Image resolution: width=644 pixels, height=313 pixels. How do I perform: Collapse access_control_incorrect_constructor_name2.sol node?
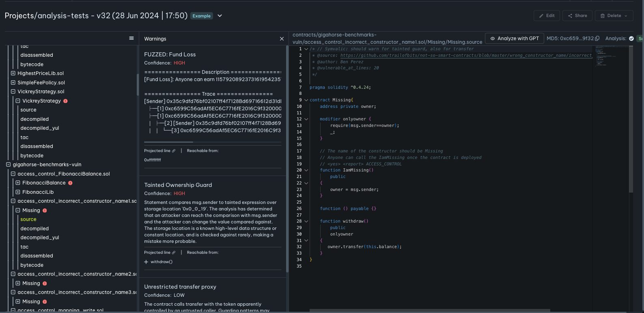tap(13, 274)
